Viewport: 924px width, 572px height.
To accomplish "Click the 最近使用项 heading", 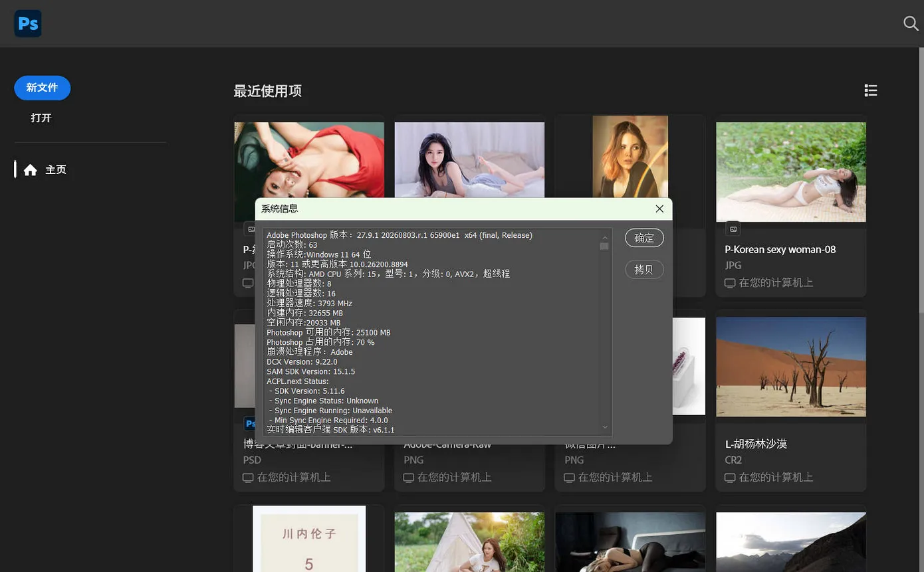I will (x=267, y=91).
